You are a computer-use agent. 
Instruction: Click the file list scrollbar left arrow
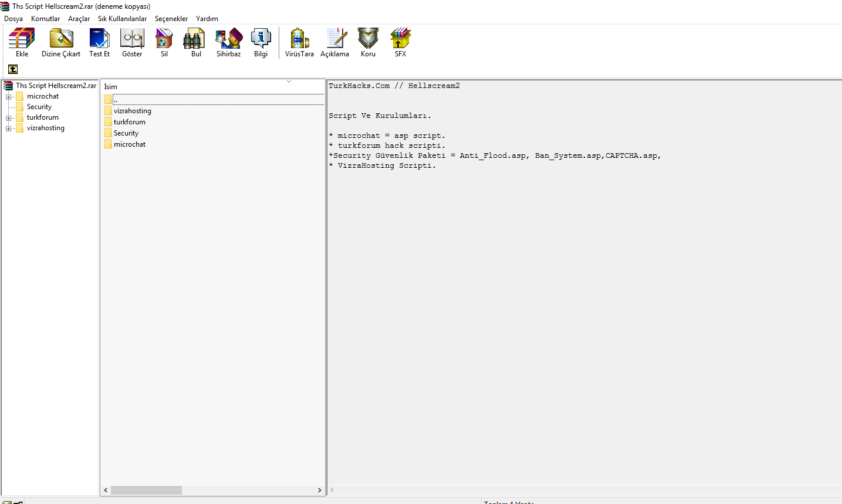106,490
